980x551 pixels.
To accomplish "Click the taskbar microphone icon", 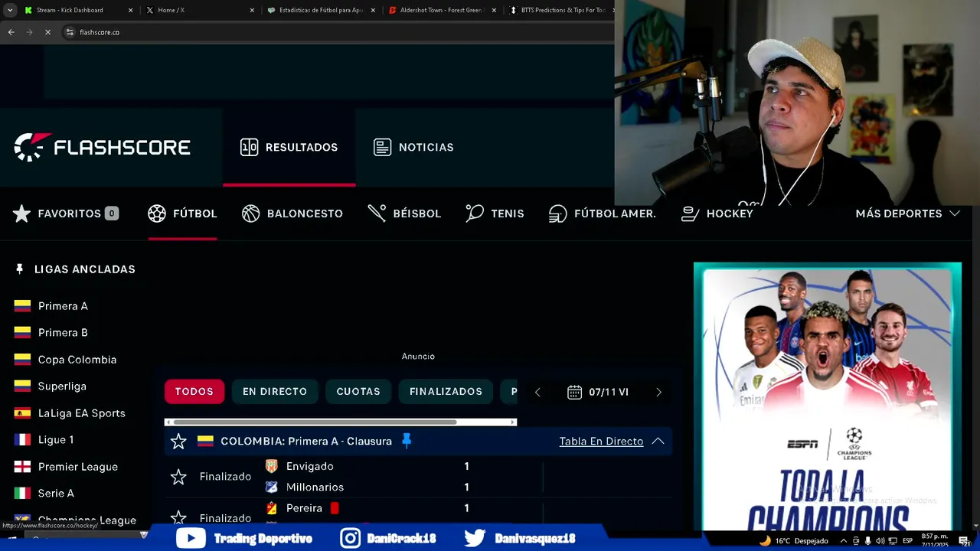I will pos(868,541).
